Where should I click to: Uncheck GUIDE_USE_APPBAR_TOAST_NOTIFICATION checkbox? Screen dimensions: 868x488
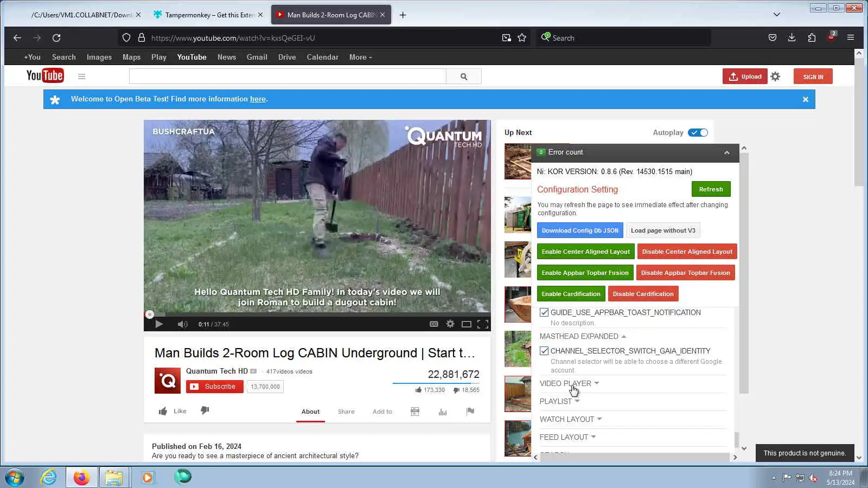(544, 312)
